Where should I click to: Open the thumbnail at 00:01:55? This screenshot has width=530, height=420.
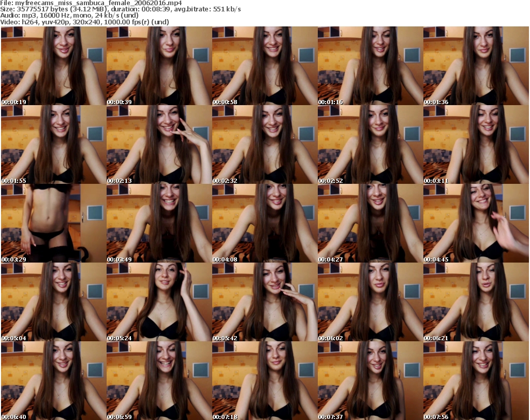53,144
